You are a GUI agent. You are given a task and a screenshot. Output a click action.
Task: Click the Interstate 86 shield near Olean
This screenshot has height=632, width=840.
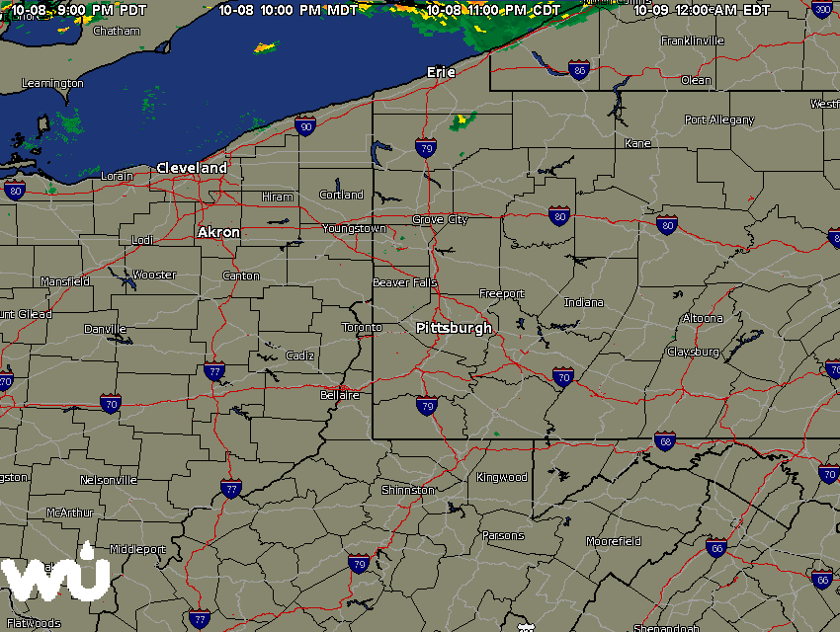(579, 70)
